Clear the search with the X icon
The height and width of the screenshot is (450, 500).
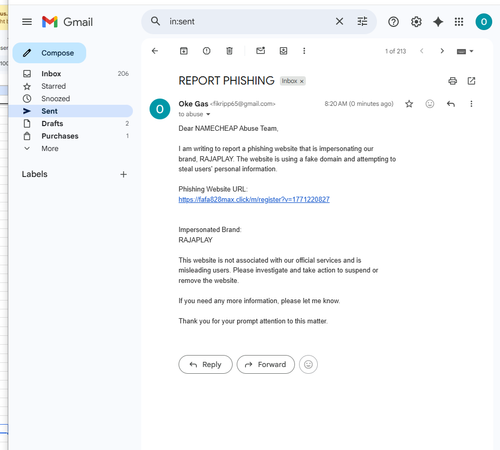coord(339,21)
